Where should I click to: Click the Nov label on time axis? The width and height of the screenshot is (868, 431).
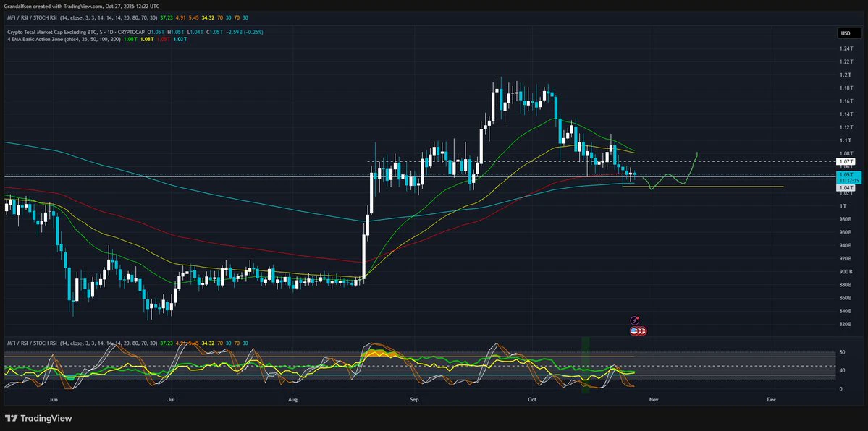(654, 399)
